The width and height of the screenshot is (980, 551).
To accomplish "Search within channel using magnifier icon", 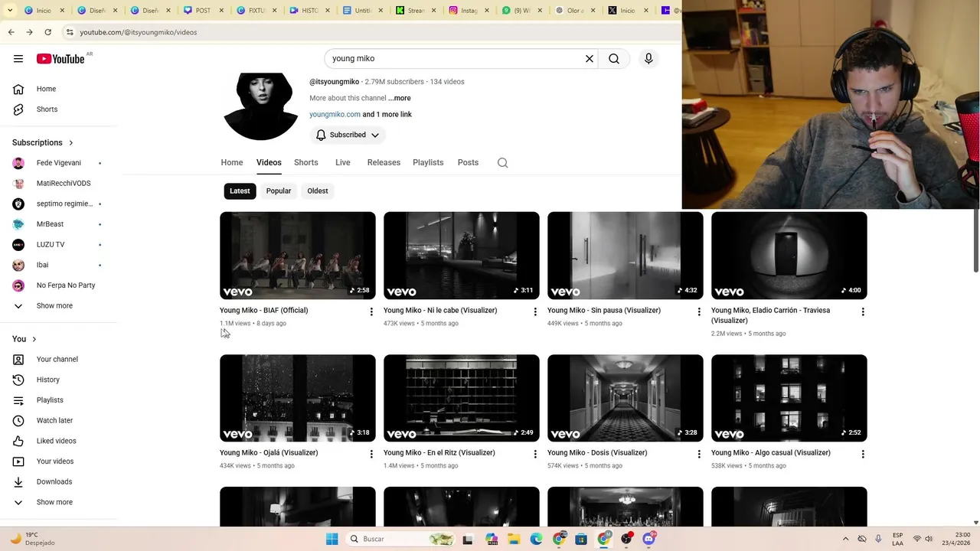I will 502,162.
